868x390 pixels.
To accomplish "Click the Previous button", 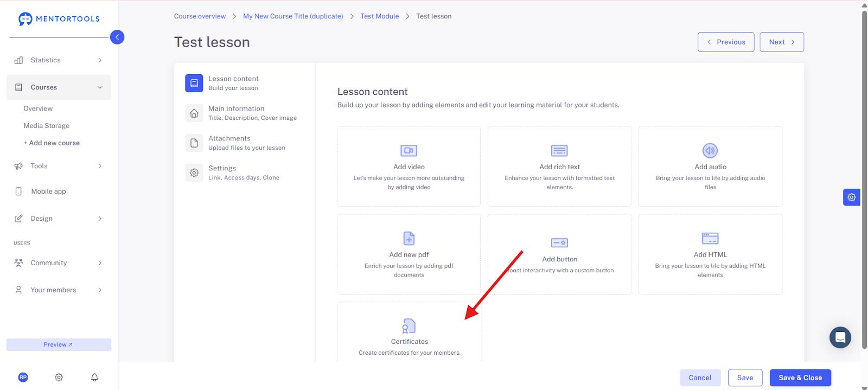I will click(x=726, y=42).
